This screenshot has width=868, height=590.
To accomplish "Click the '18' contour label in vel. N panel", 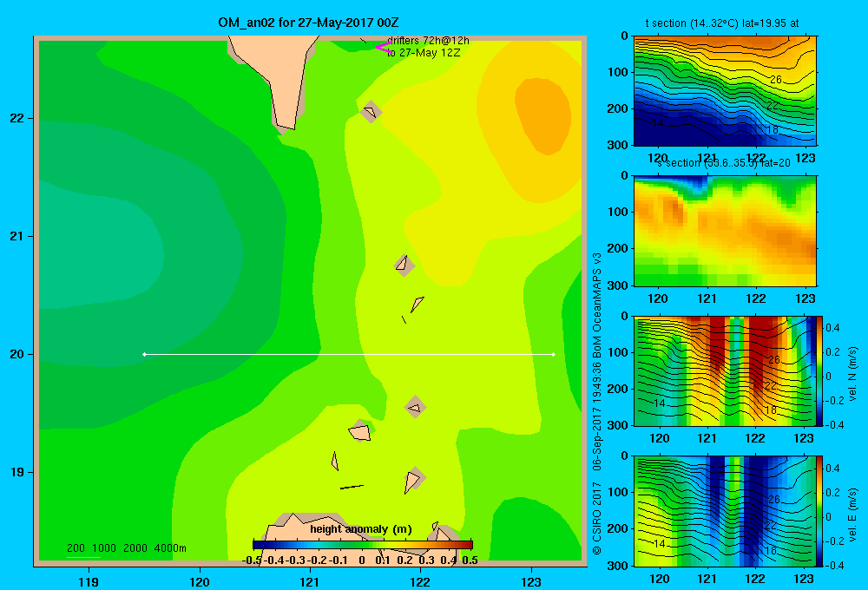I will (x=771, y=410).
